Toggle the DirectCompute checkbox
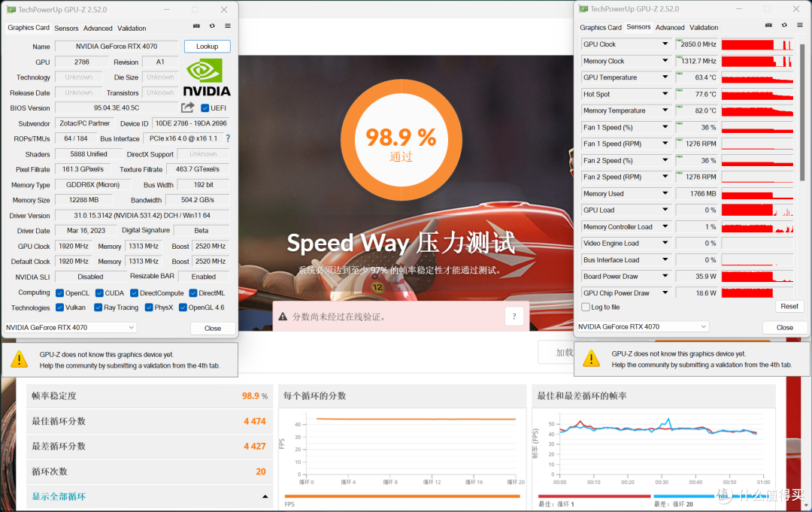The height and width of the screenshot is (512, 812). click(134, 293)
